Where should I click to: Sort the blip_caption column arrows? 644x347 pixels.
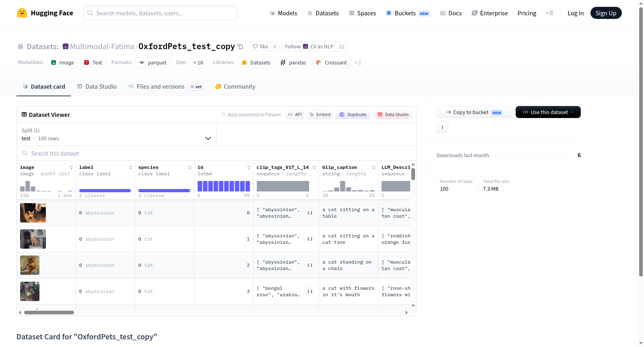click(374, 167)
